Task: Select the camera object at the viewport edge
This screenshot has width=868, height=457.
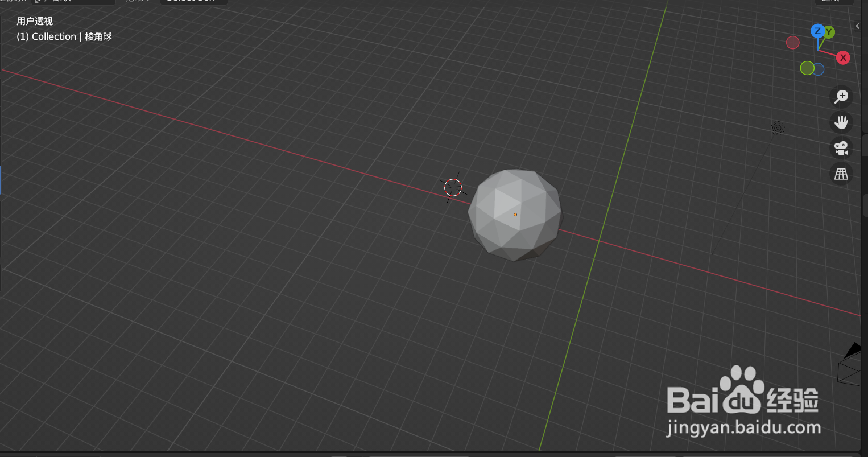Action: pos(850,364)
